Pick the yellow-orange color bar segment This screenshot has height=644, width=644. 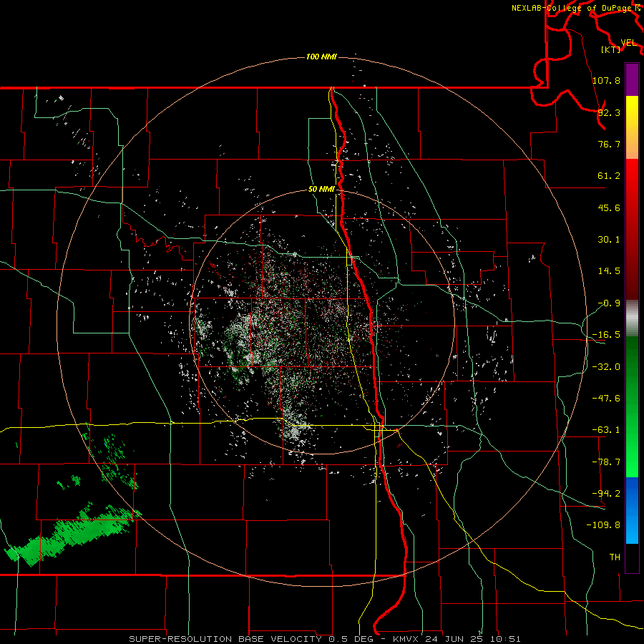[x=632, y=127]
